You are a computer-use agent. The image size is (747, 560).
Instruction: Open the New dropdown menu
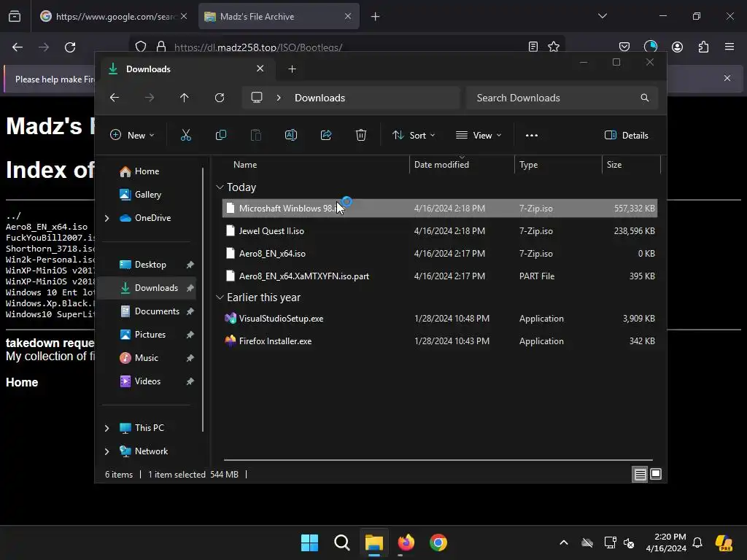132,135
